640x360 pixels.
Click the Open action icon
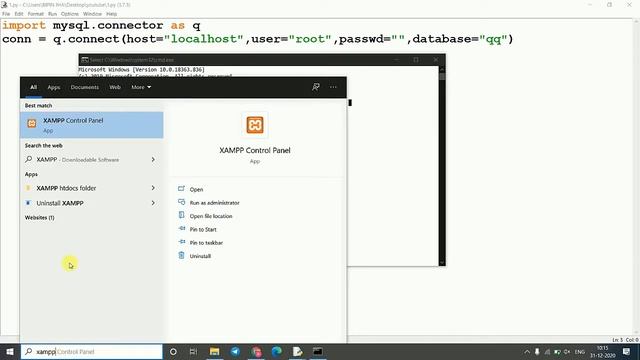(x=181, y=189)
